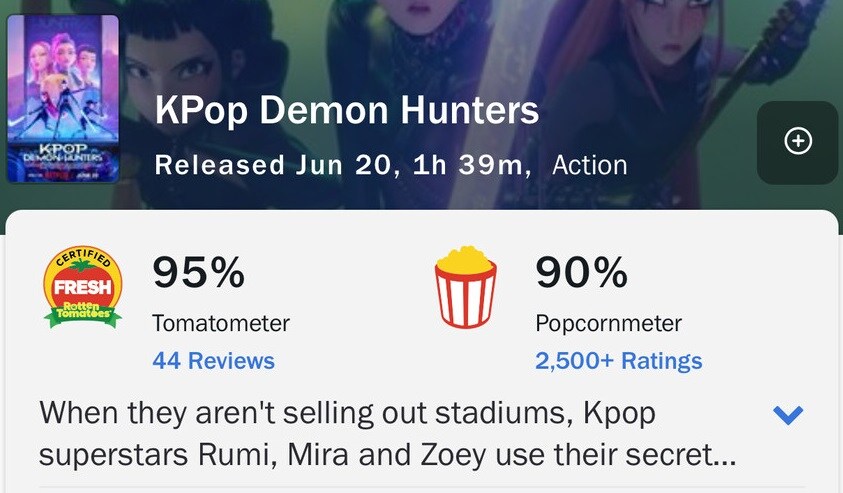Viewport: 843px width, 493px height.
Task: Select the 95% Tomatometer score
Action: point(198,272)
